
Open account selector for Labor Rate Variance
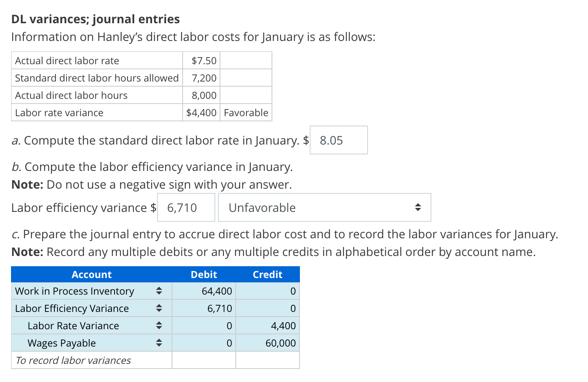click(159, 325)
